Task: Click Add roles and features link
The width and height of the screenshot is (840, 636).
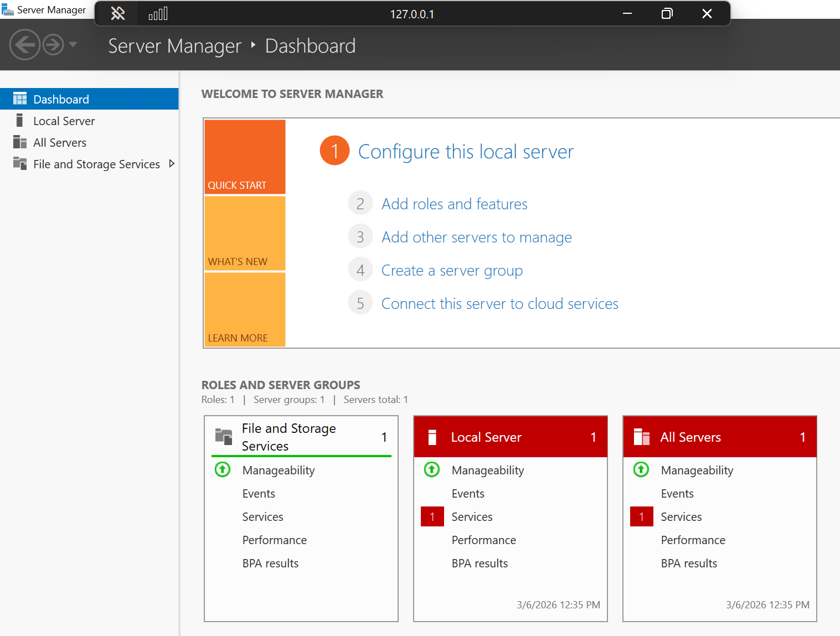Action: [454, 204]
